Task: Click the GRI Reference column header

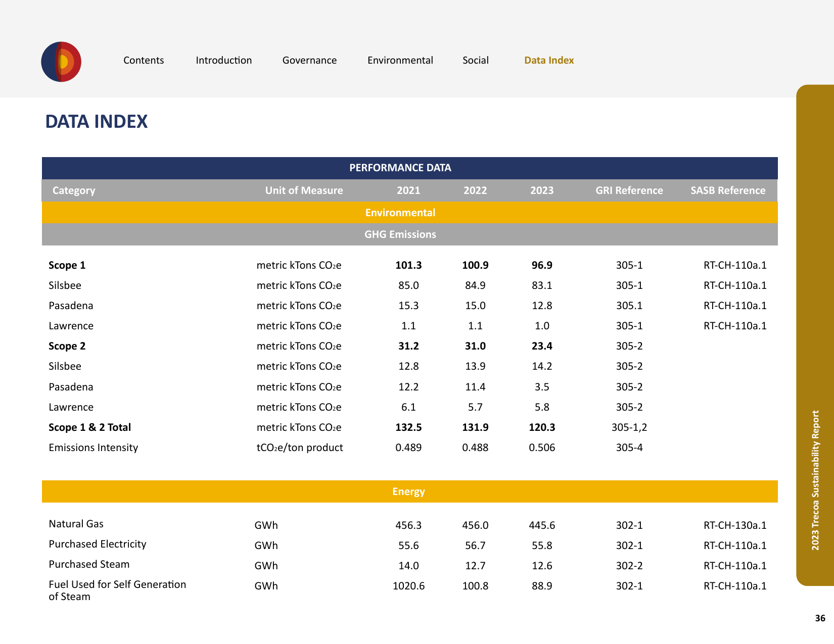Action: pyautogui.click(x=629, y=190)
